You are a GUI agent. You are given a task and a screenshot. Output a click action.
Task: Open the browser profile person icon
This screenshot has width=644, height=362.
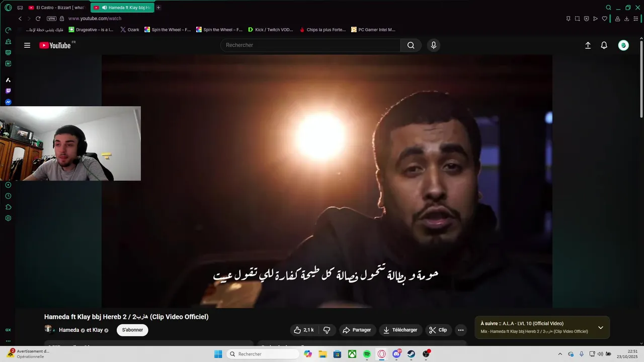617,19
